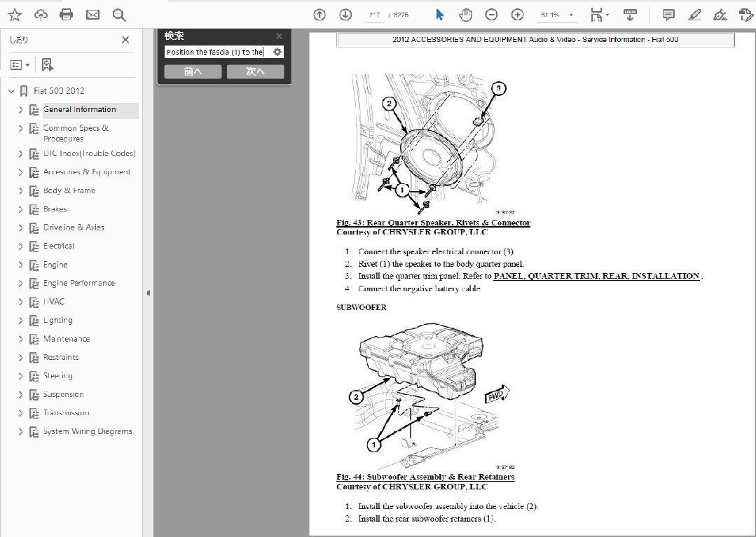Activate the arrow selection tool
The image size is (756, 537).
tap(439, 14)
